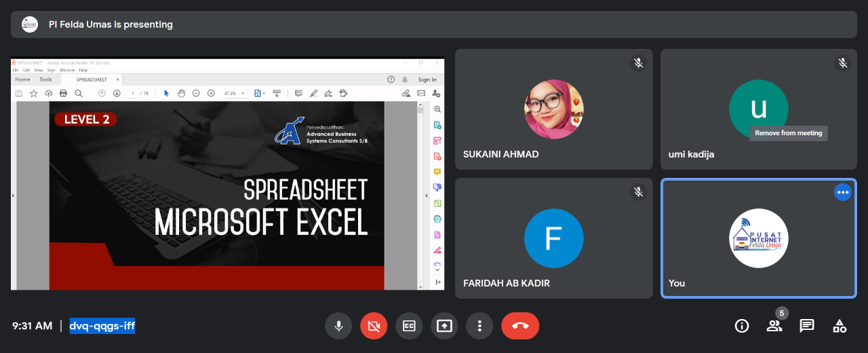Turn on your camera
The width and height of the screenshot is (868, 353).
[374, 326]
